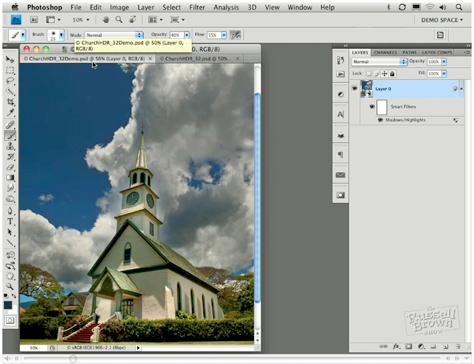Click Layer 0 thumbnail
The height and width of the screenshot is (364, 474).
click(x=367, y=89)
